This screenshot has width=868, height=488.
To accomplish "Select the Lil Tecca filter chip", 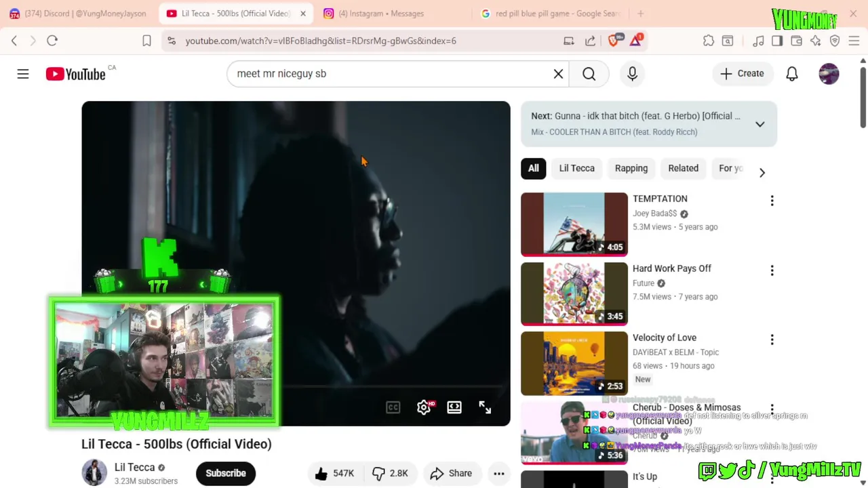I will [576, 168].
